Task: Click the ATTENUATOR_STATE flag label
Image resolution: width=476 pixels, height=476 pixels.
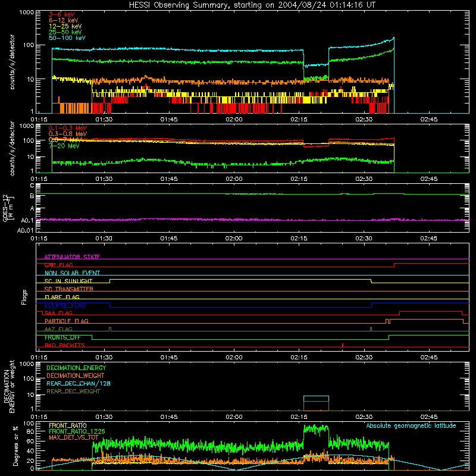Action: coord(72,257)
